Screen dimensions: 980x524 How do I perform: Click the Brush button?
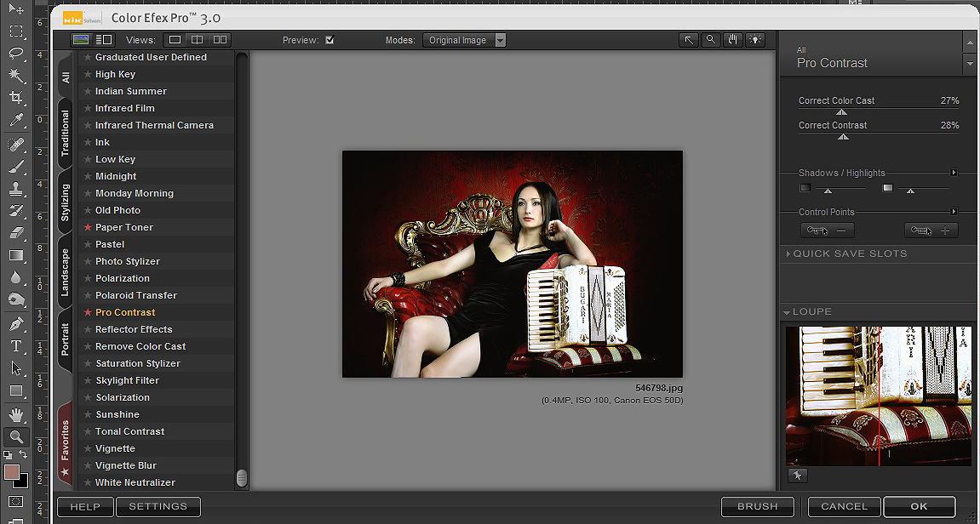pyautogui.click(x=757, y=506)
